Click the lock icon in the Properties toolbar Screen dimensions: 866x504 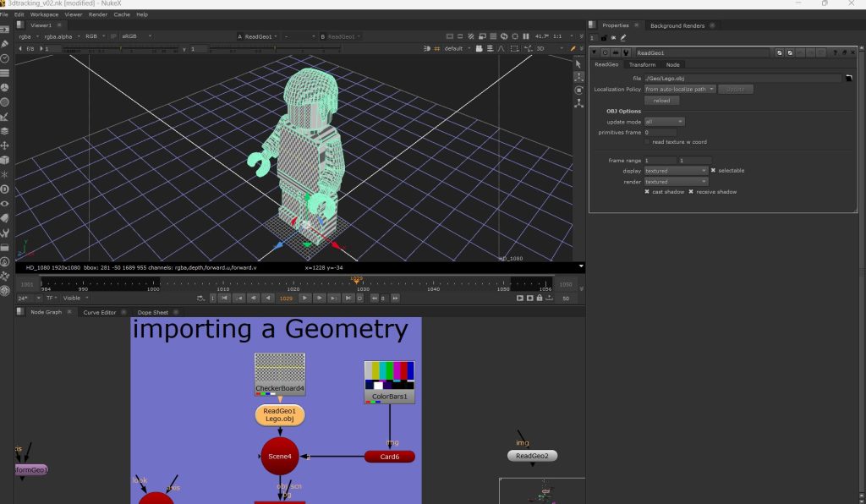(604, 38)
